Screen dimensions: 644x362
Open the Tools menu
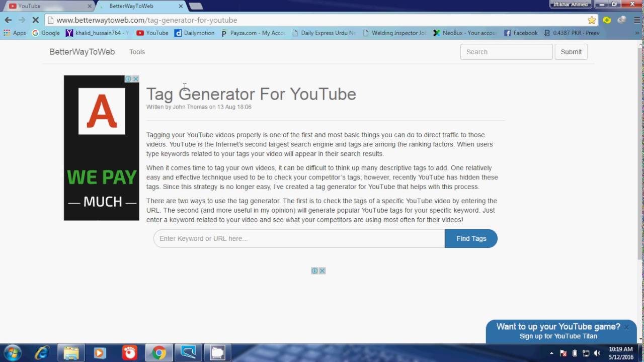(x=137, y=52)
